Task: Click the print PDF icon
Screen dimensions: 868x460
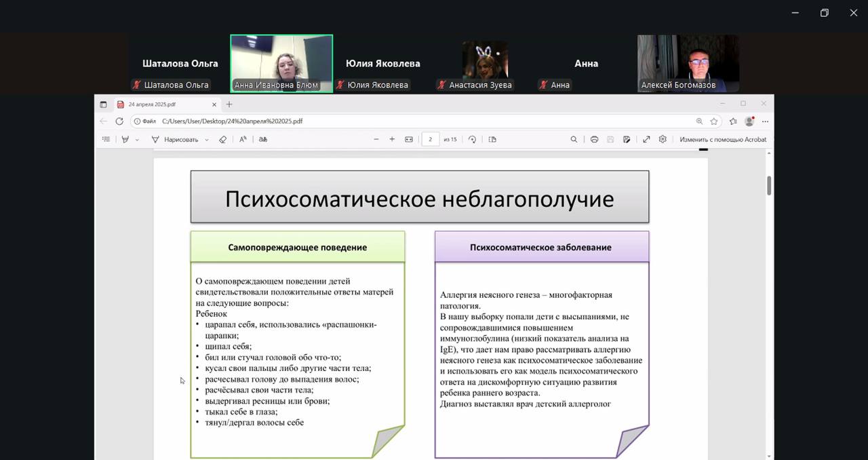Action: coord(594,139)
